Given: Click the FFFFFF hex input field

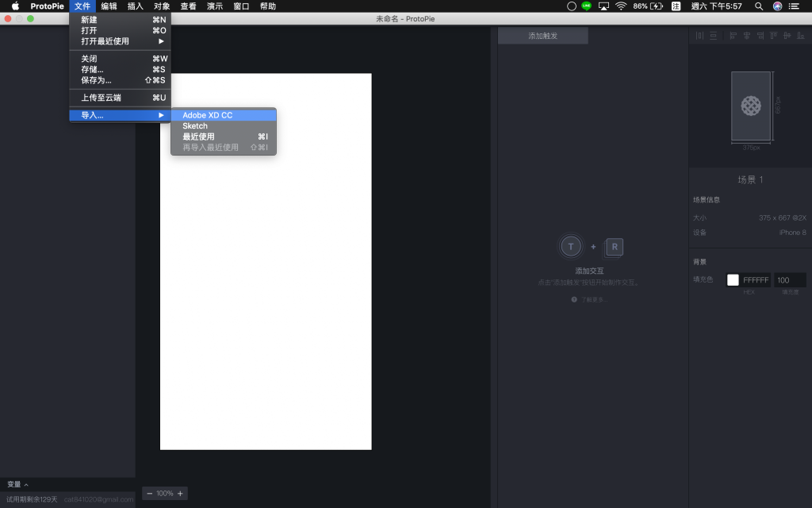Looking at the screenshot, I should (756, 280).
